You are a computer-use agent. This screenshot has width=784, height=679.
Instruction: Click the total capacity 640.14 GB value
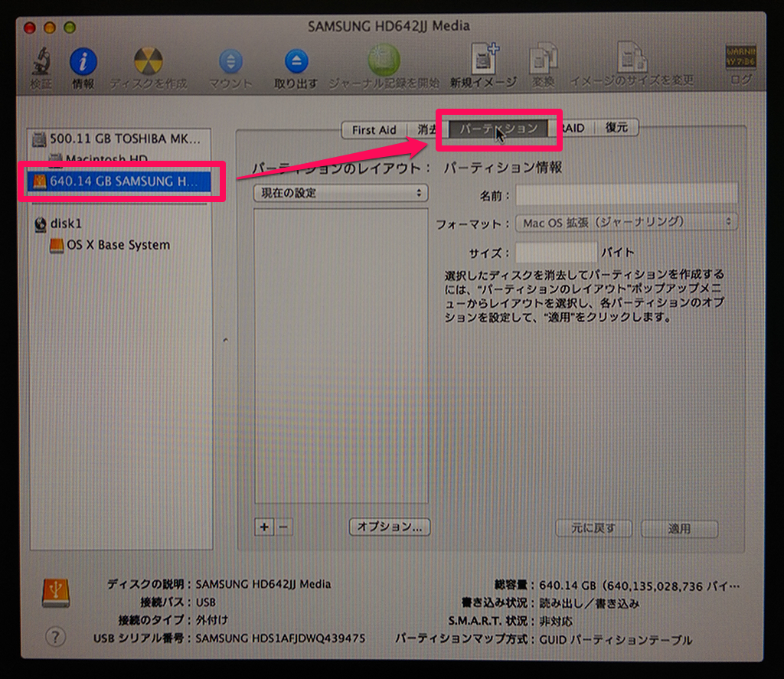[x=639, y=586]
